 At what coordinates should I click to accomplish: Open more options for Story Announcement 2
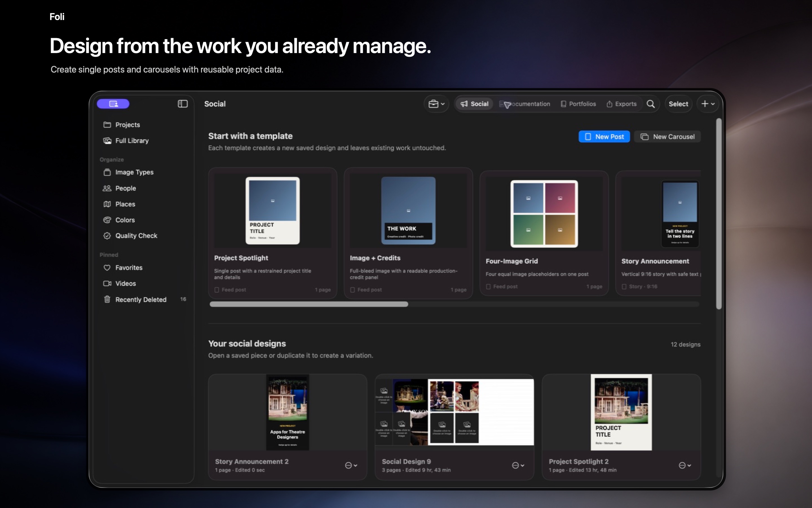351,465
